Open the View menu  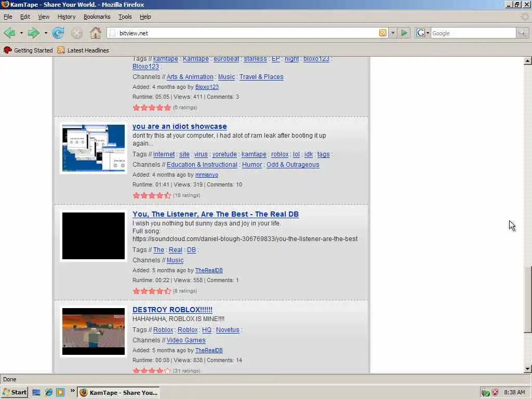point(44,17)
